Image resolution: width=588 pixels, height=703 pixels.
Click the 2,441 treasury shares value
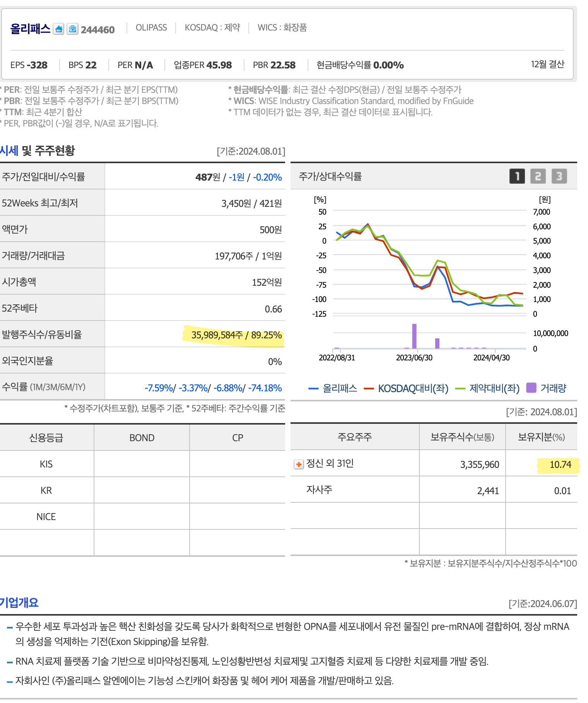pos(488,491)
